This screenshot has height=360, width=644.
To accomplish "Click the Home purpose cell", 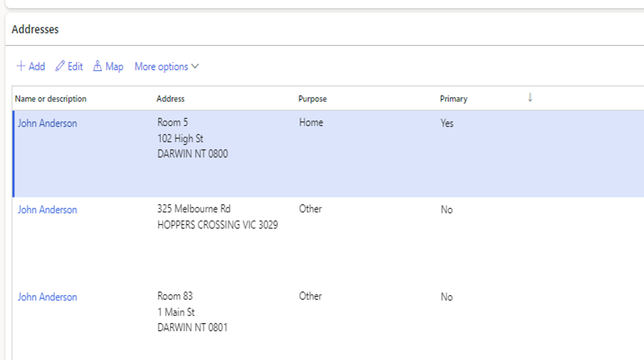I will click(x=311, y=123).
